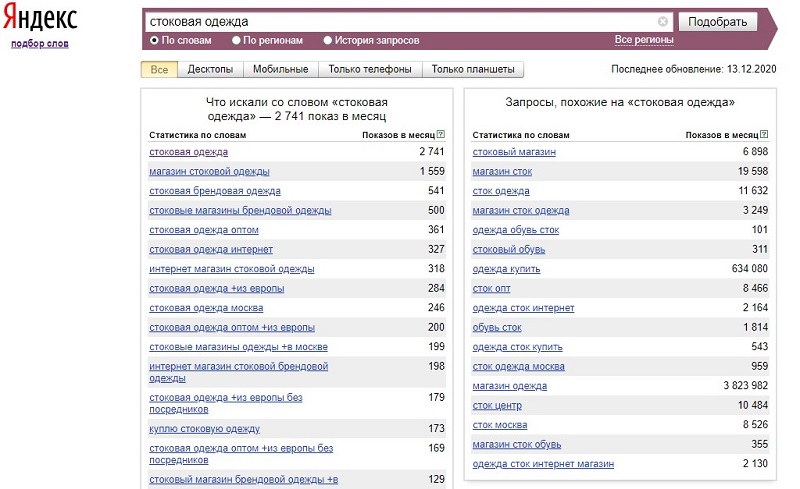Click the Яндекс logo
This screenshot has width=800, height=489.
[40, 17]
